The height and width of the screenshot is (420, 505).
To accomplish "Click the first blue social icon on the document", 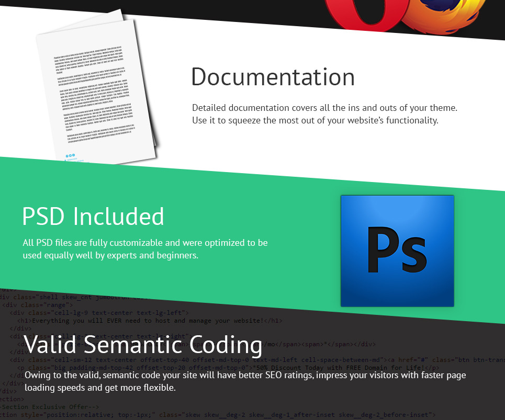I will [x=67, y=155].
